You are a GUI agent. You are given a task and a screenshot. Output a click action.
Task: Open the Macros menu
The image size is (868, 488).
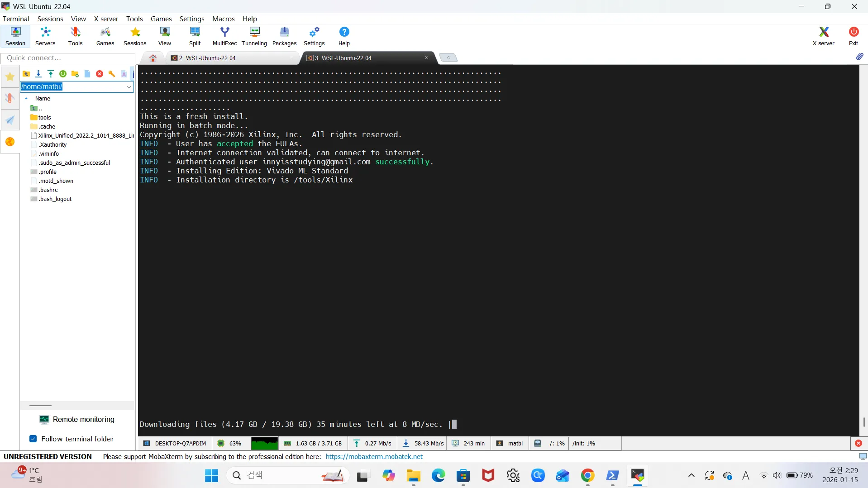pos(224,19)
